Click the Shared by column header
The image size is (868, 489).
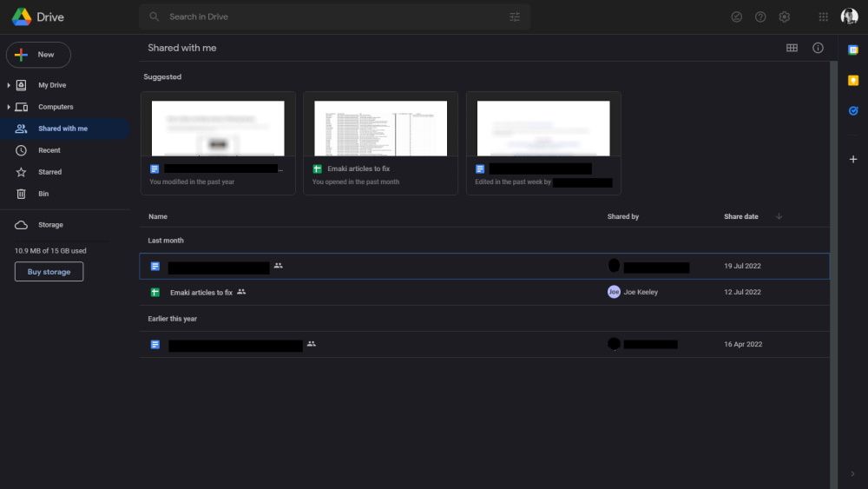622,216
